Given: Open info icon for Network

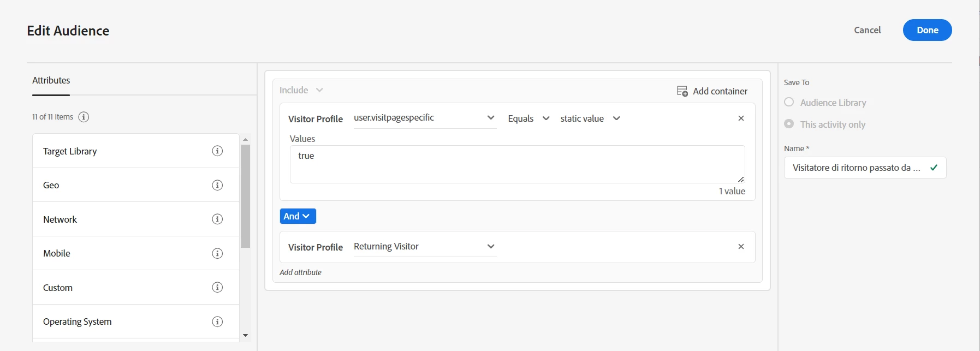Looking at the screenshot, I should 217,219.
